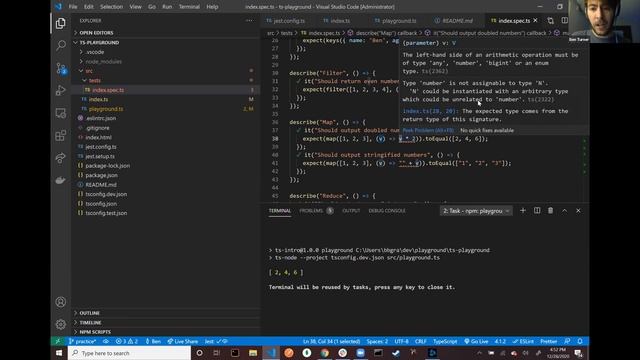Click ESLint status bar item
The height and width of the screenshot is (360, 640).
coord(523,341)
